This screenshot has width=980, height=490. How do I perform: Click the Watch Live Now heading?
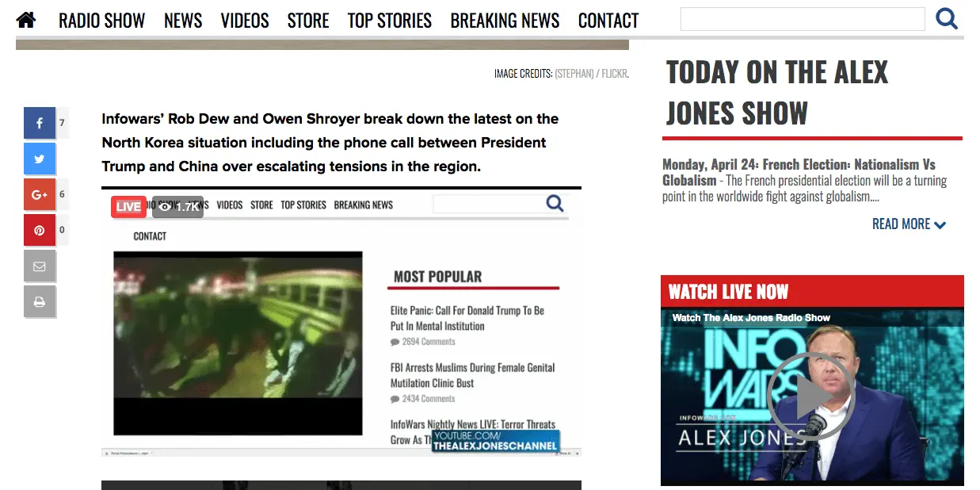728,292
